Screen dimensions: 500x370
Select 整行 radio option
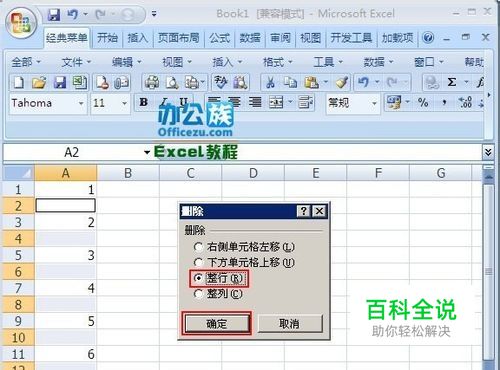click(219, 278)
